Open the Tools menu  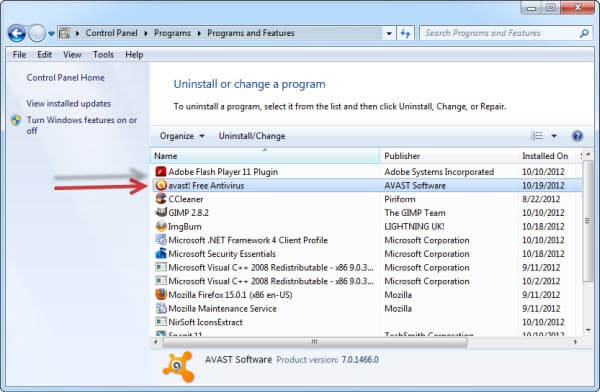[x=103, y=55]
